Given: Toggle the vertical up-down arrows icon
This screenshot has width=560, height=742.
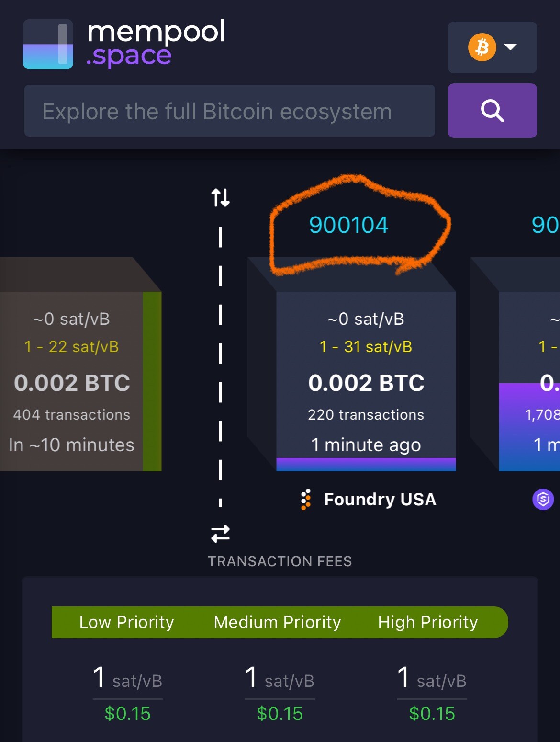Looking at the screenshot, I should click(x=220, y=197).
